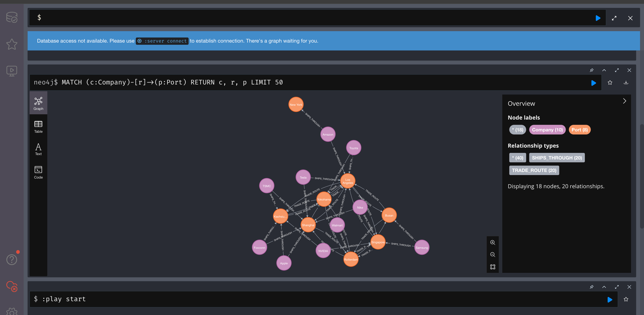Open the project guides sidebar icon
644x315 pixels.
[12, 71]
